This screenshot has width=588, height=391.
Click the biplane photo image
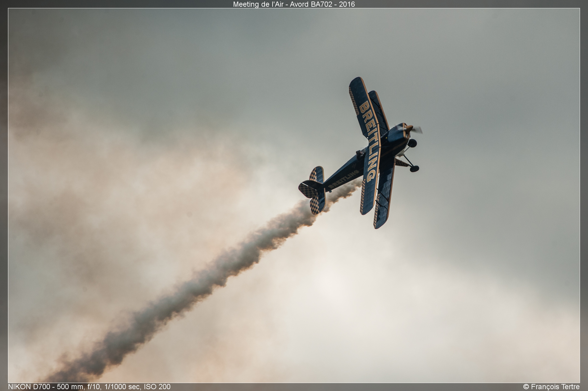[x=294, y=195]
